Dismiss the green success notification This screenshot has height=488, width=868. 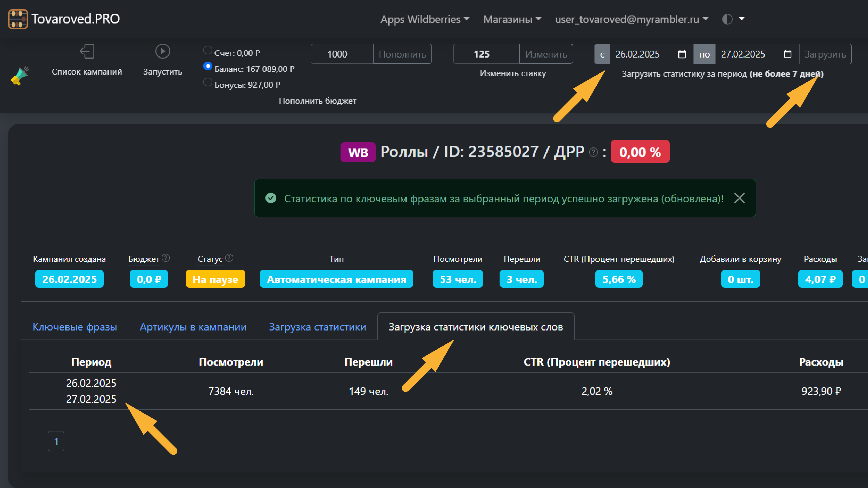coord(739,198)
